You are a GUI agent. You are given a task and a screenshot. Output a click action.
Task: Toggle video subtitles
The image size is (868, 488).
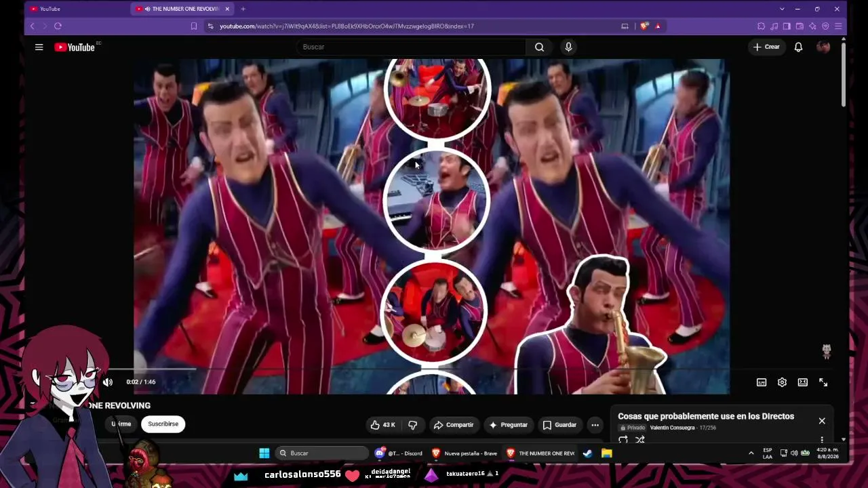762,382
